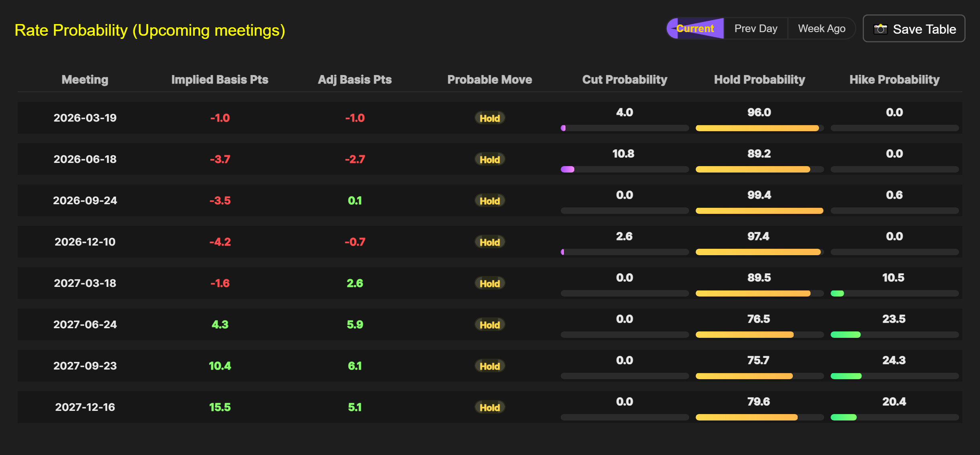Click the Rate Probability title text
Screen dimensions: 980x455
point(149,30)
